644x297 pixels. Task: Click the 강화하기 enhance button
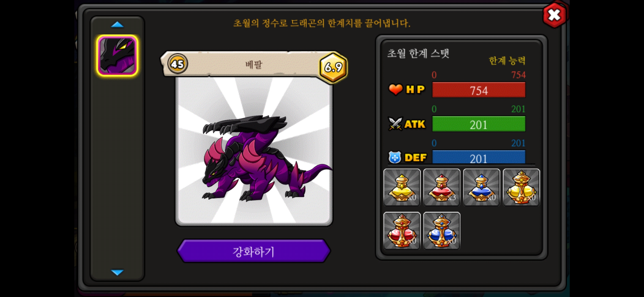click(x=253, y=251)
